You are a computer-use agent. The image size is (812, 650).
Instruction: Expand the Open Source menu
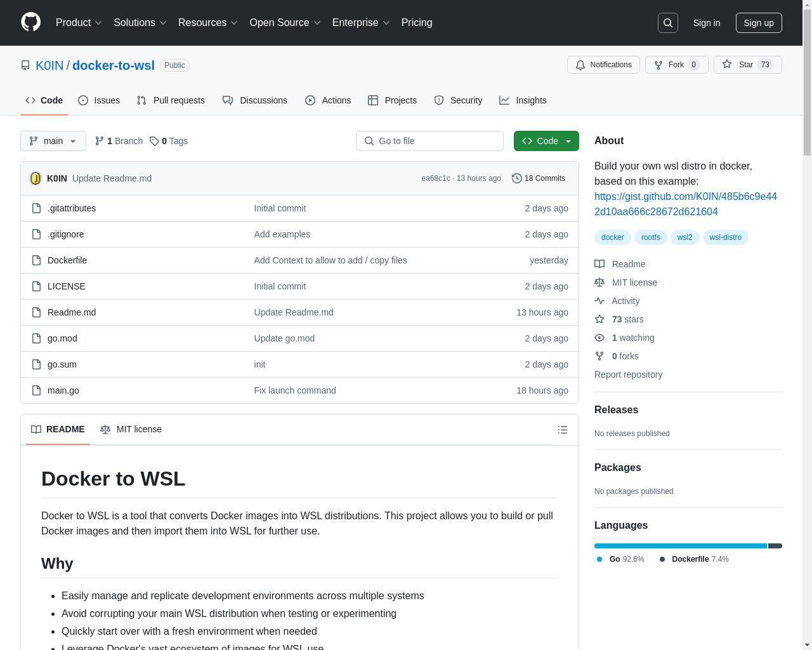pyautogui.click(x=285, y=22)
